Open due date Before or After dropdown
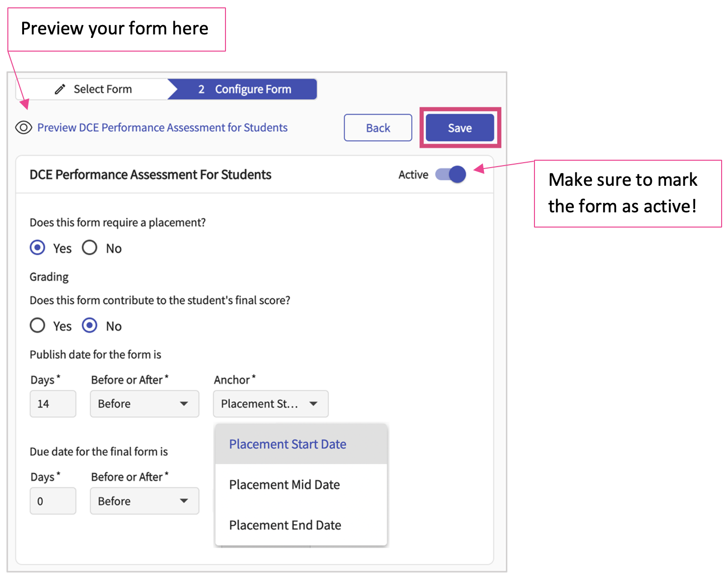 point(144,501)
